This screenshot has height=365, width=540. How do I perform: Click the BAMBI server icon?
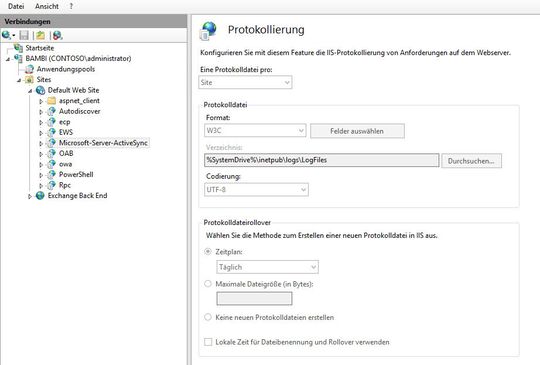click(18, 59)
